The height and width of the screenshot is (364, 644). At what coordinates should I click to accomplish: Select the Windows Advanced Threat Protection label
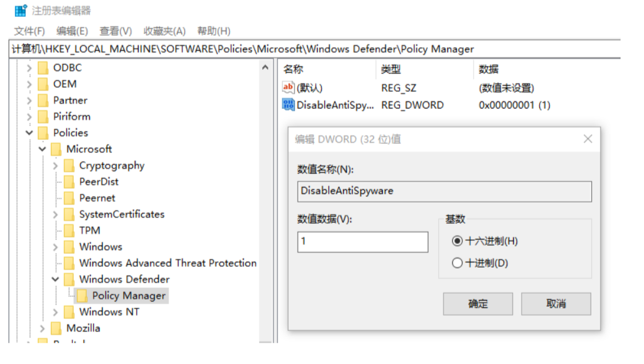[168, 263]
